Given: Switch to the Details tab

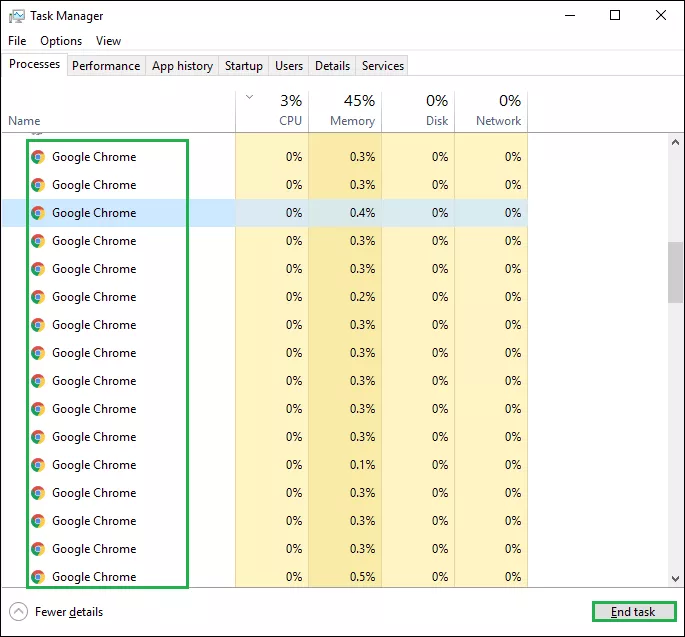Looking at the screenshot, I should click(x=332, y=66).
